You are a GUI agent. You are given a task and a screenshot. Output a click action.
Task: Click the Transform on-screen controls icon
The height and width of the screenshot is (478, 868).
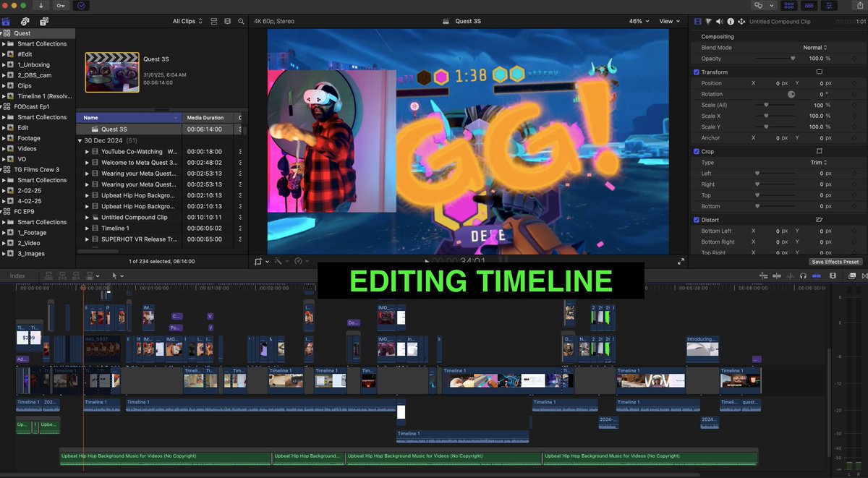pos(819,72)
